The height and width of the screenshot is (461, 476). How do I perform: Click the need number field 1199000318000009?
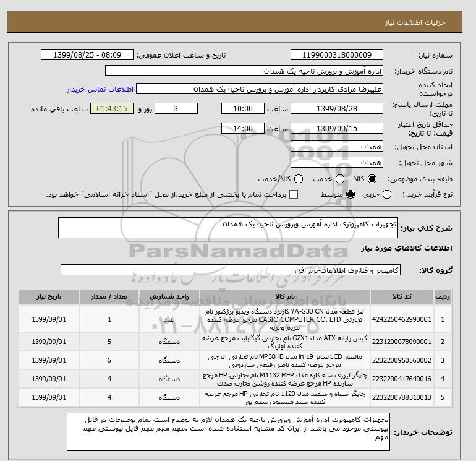[x=337, y=55]
